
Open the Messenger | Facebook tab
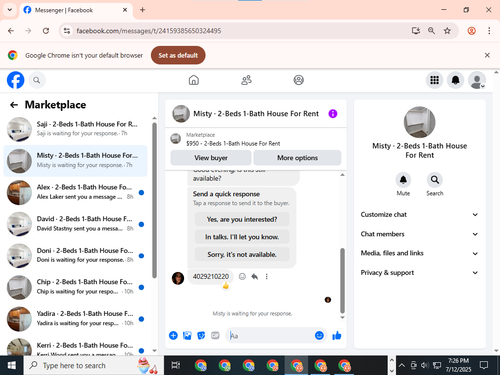coord(75,10)
